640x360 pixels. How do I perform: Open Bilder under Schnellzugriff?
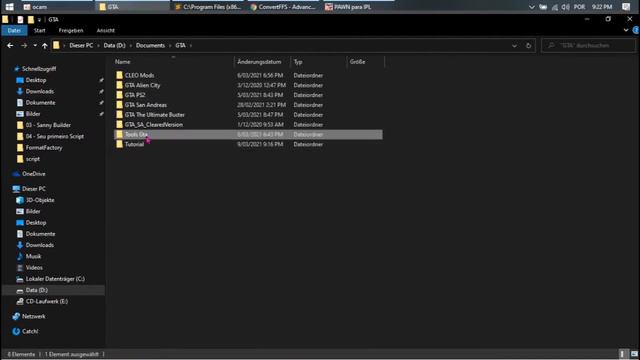(x=33, y=114)
